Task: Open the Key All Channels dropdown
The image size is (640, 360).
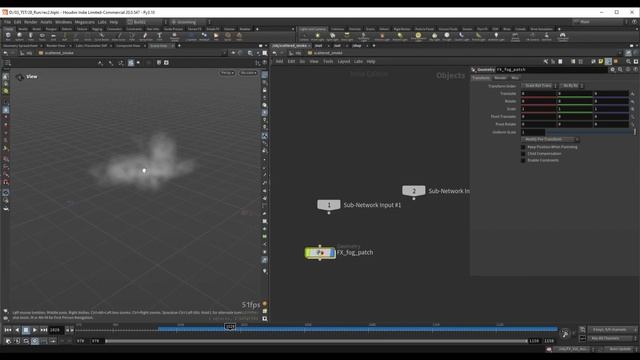Action: coord(613,338)
